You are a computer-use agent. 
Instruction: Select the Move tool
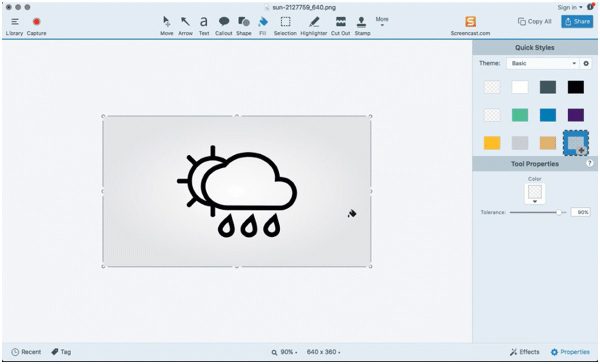click(166, 26)
